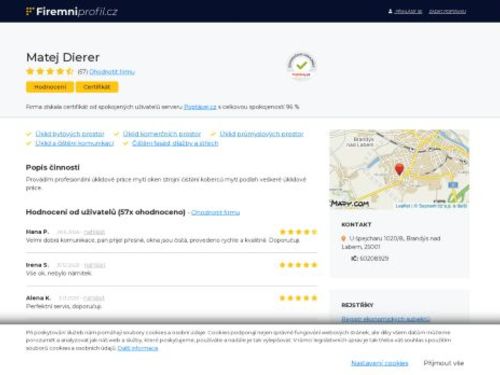Click the check icon beside Úklid průmyslových prostor

pos(213,134)
